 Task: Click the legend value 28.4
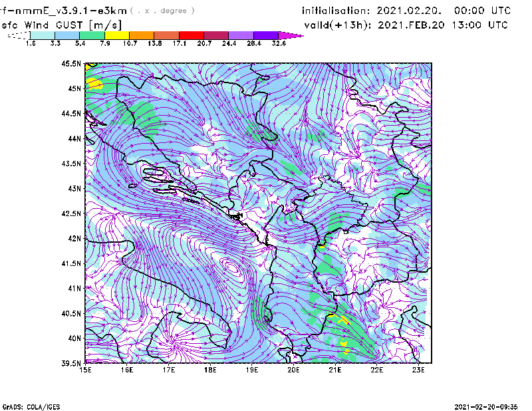point(254,43)
